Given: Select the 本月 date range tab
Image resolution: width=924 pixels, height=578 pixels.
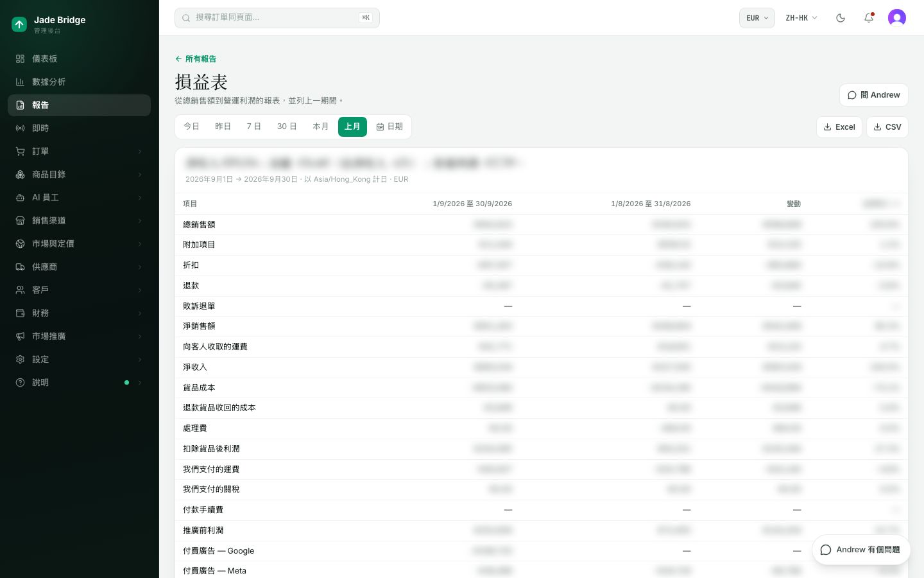Looking at the screenshot, I should click(x=321, y=127).
